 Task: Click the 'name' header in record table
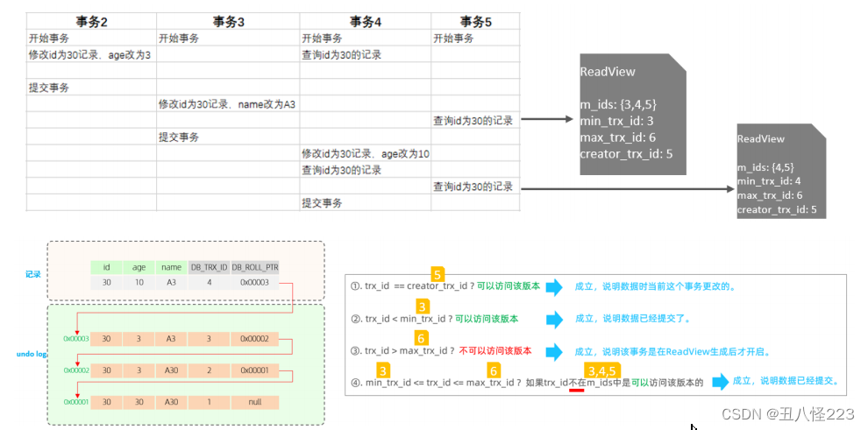[171, 267]
